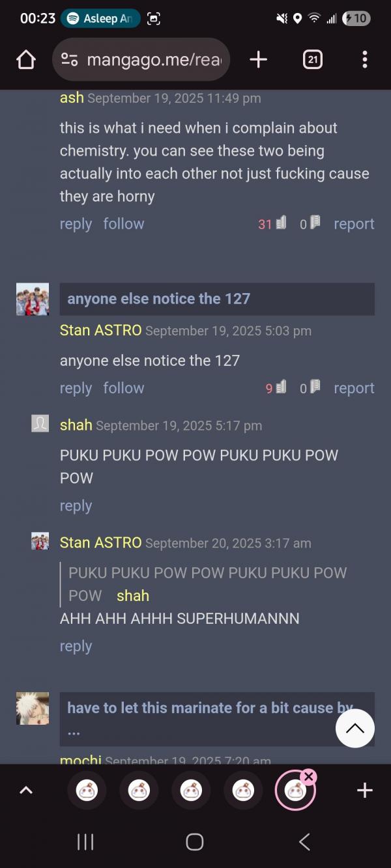The image size is (391, 868).
Task: Open the browser three-dot menu
Action: point(364,60)
